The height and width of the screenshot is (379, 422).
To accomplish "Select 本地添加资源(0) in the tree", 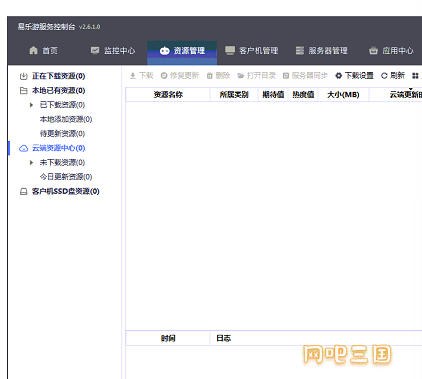I will [x=66, y=119].
